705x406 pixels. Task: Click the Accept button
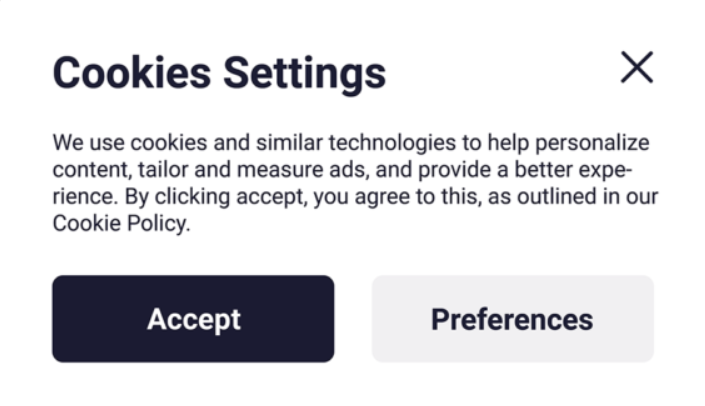(x=193, y=319)
